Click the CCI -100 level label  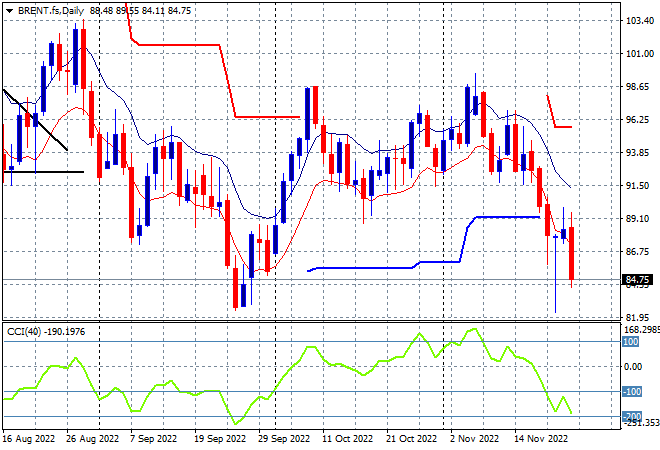pos(632,391)
